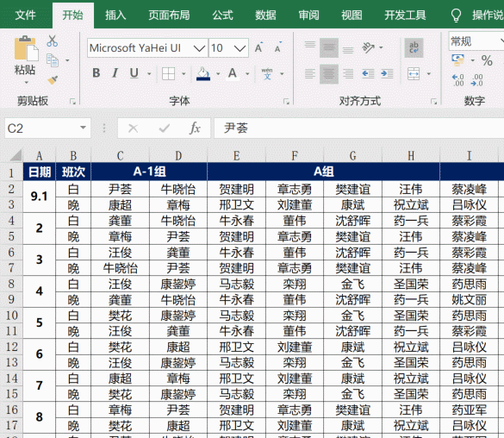Image resolution: width=504 pixels, height=438 pixels.
Task: Align text left
Action: point(310,73)
